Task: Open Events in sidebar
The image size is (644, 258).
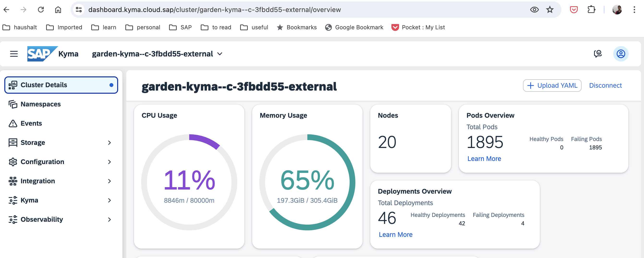Action: 61,123
